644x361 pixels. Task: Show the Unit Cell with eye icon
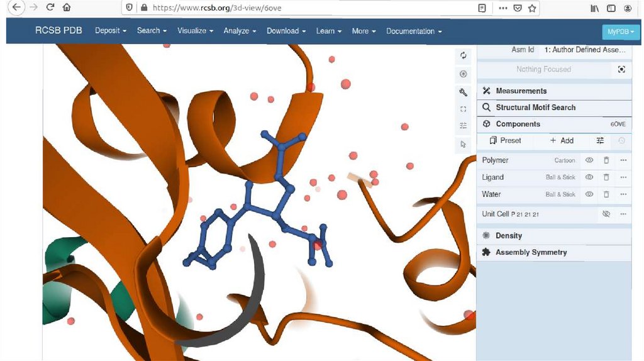tap(606, 214)
